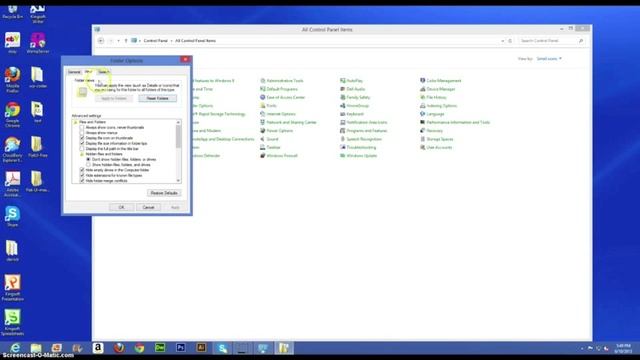This screenshot has width=640, height=360.
Task: Uncheck Hide empty drives in the Computer folder
Action: [82, 170]
